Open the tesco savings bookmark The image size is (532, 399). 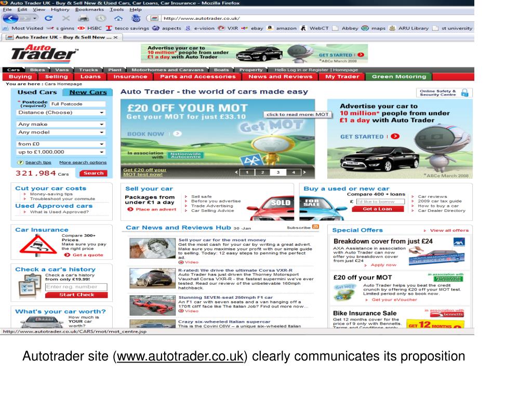coord(128,28)
